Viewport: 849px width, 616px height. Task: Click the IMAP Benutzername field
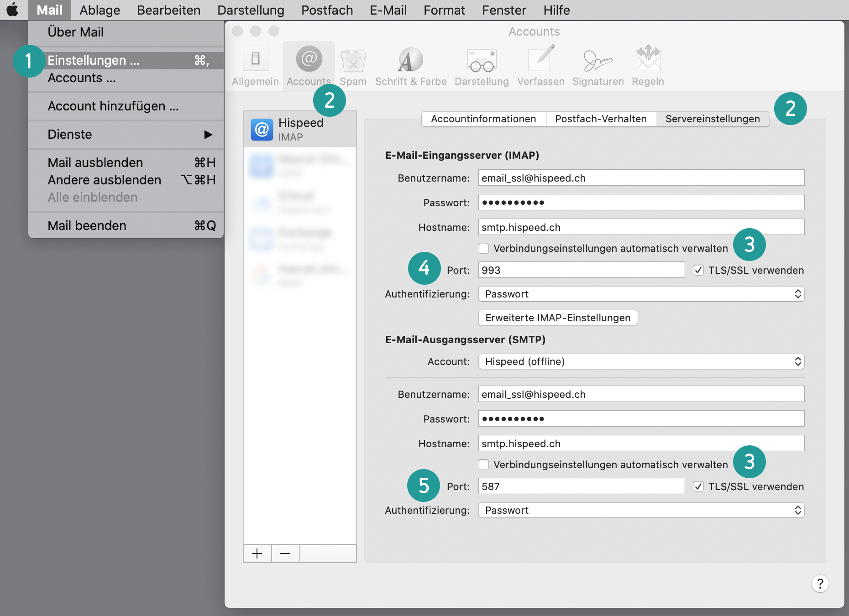(x=641, y=178)
